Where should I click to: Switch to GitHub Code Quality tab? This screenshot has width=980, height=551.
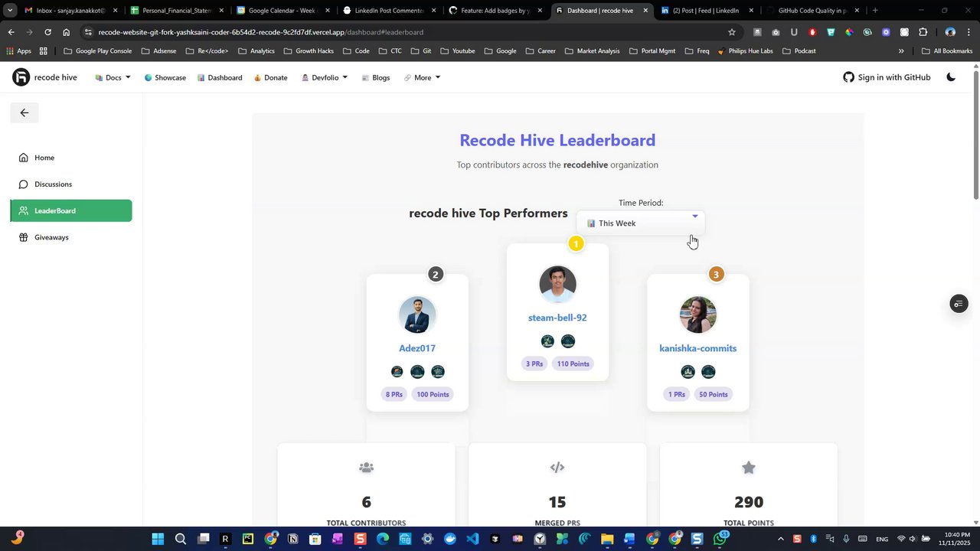(x=812, y=11)
